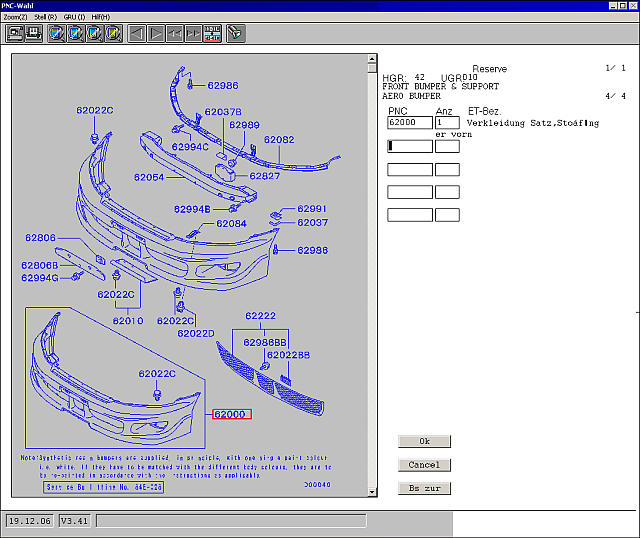Open the Stell(R) menu
The image size is (640, 538).
pyautogui.click(x=45, y=17)
